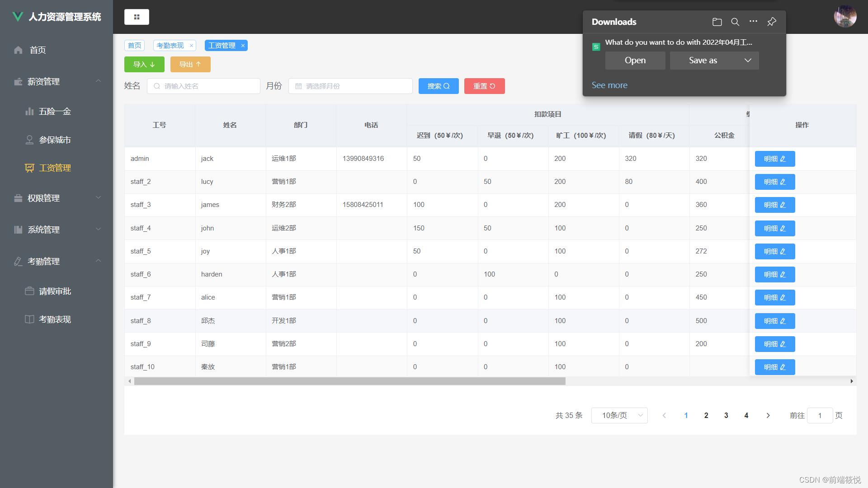868x488 pixels.
Task: Pin the Downloads panel
Action: [x=772, y=22]
